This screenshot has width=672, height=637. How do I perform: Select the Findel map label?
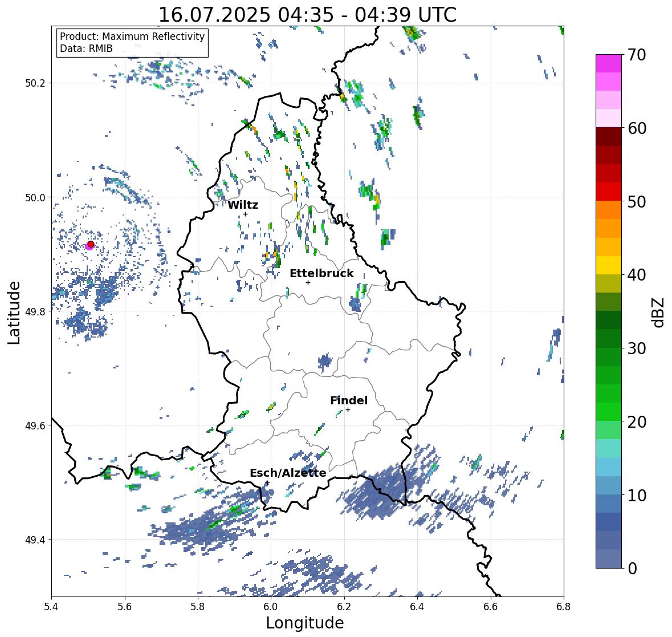(x=348, y=400)
